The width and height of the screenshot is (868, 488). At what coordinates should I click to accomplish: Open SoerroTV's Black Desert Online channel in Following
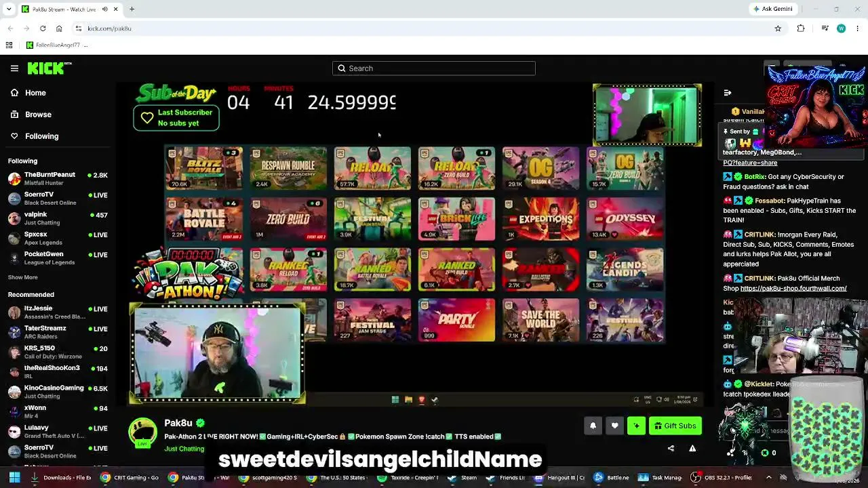point(58,199)
